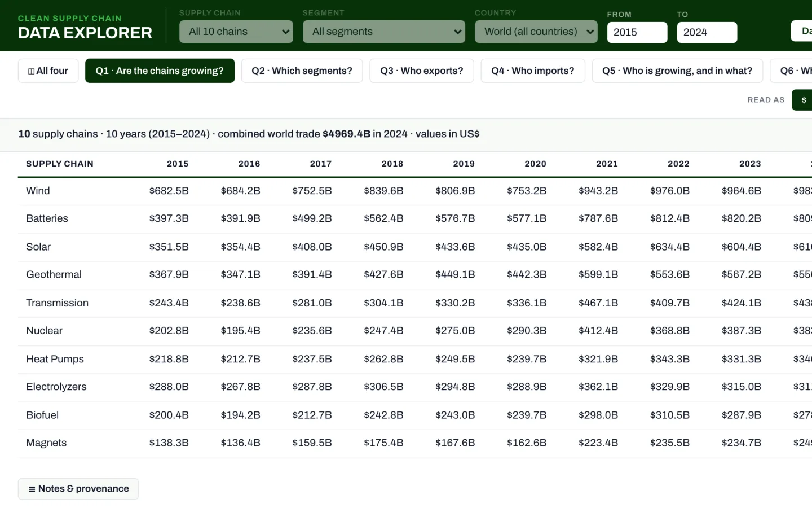Click the '2019' column header
The image size is (812, 508).
click(464, 164)
